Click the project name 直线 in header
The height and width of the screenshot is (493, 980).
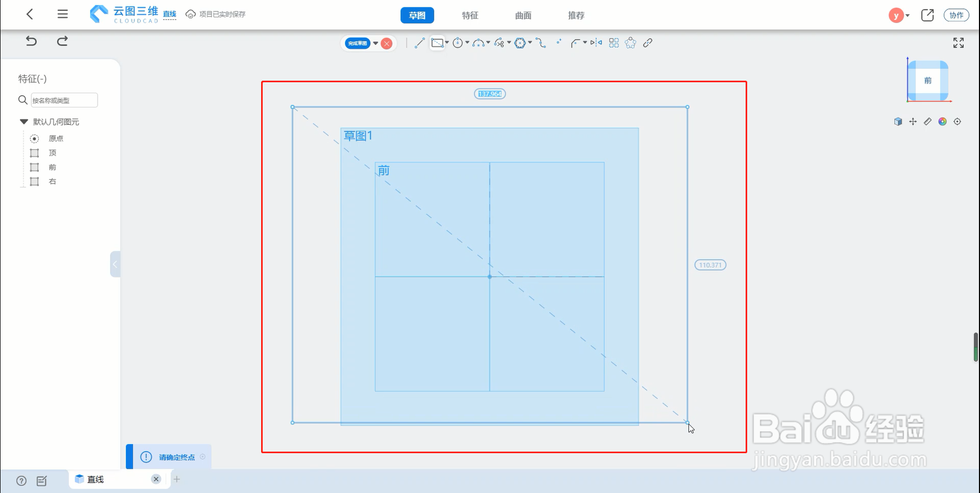[x=169, y=14]
